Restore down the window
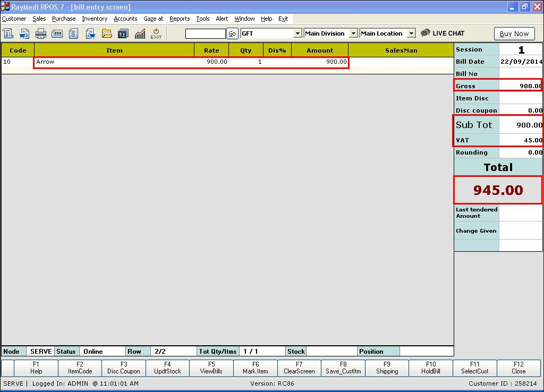The width and height of the screenshot is (544, 392). pos(525,6)
